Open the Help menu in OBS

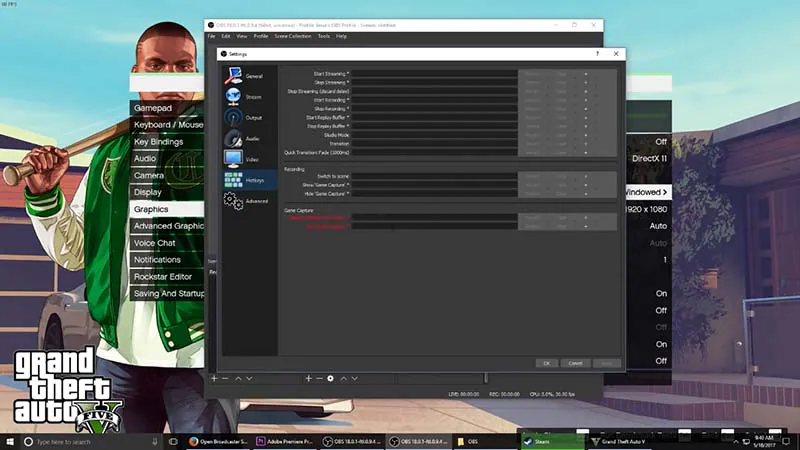point(341,36)
